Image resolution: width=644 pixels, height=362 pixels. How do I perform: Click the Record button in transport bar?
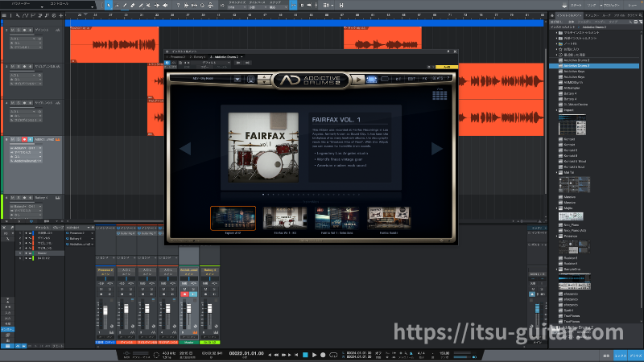coord(323,355)
